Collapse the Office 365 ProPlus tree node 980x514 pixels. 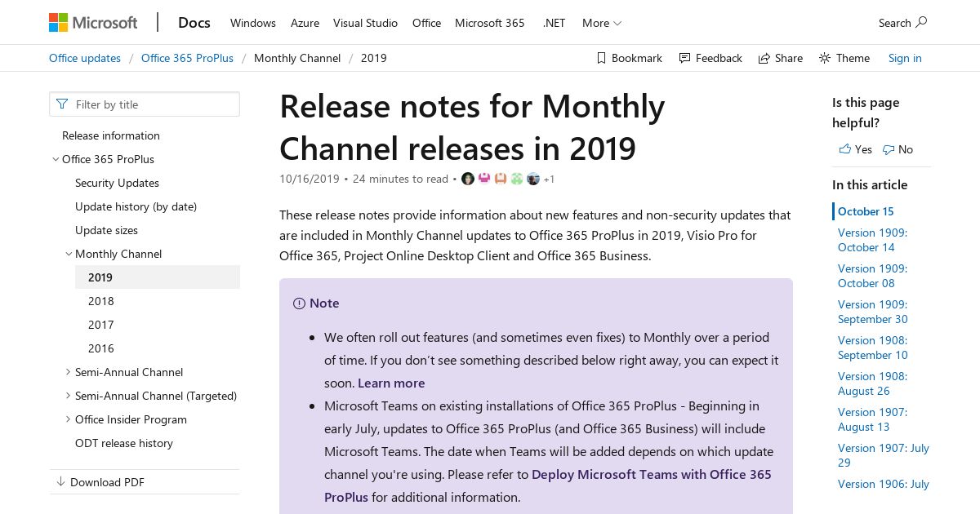point(56,159)
